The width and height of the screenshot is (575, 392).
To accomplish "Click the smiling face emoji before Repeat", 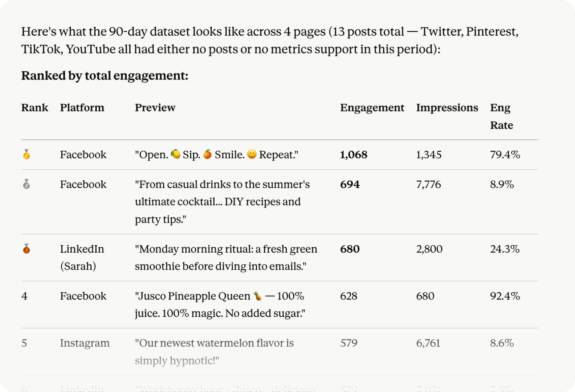I will tap(252, 154).
